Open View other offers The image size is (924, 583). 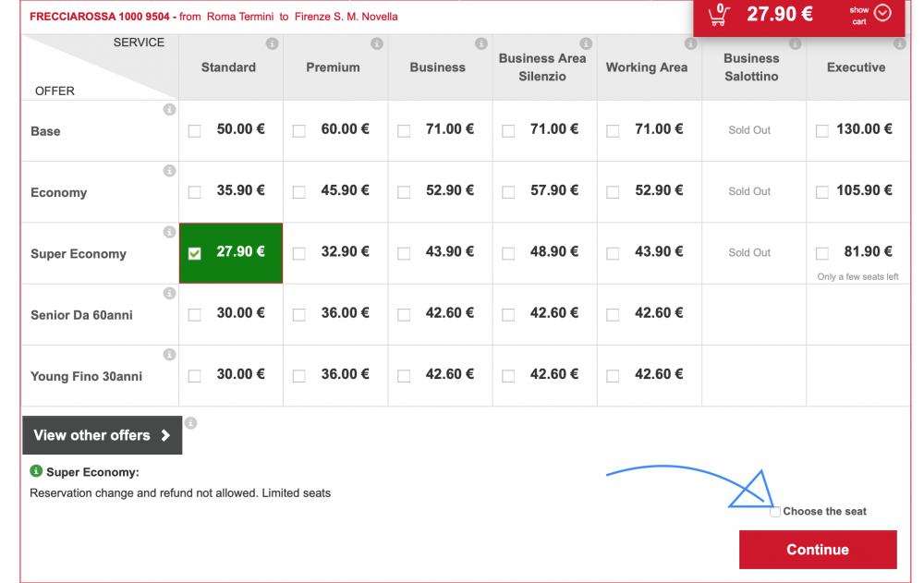103,435
